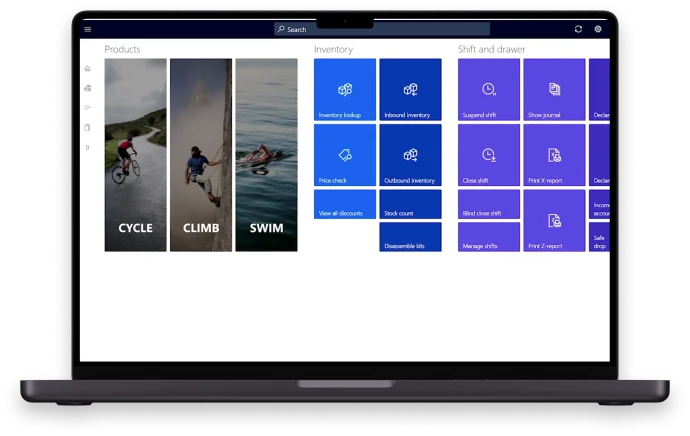The width and height of the screenshot is (690, 436).
Task: Click the Products section heading
Action: coord(122,49)
